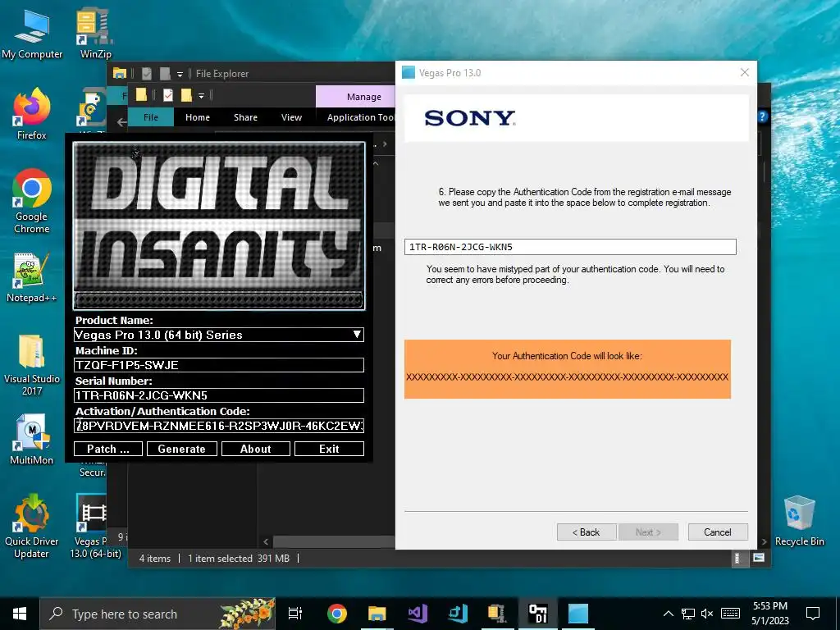Open Task View on the taskbar
Screen dimensions: 840x630
[x=295, y=614]
